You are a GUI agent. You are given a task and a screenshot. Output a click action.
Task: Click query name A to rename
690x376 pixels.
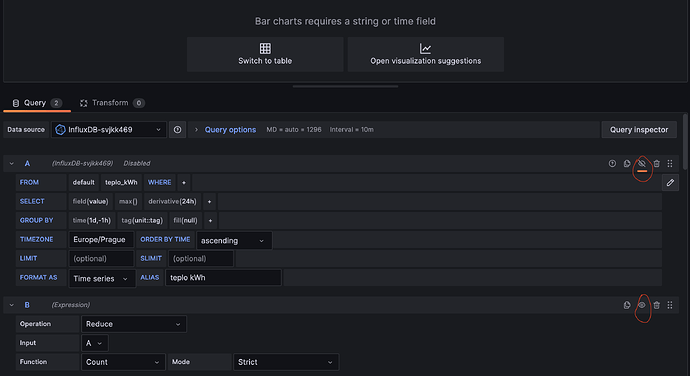27,163
